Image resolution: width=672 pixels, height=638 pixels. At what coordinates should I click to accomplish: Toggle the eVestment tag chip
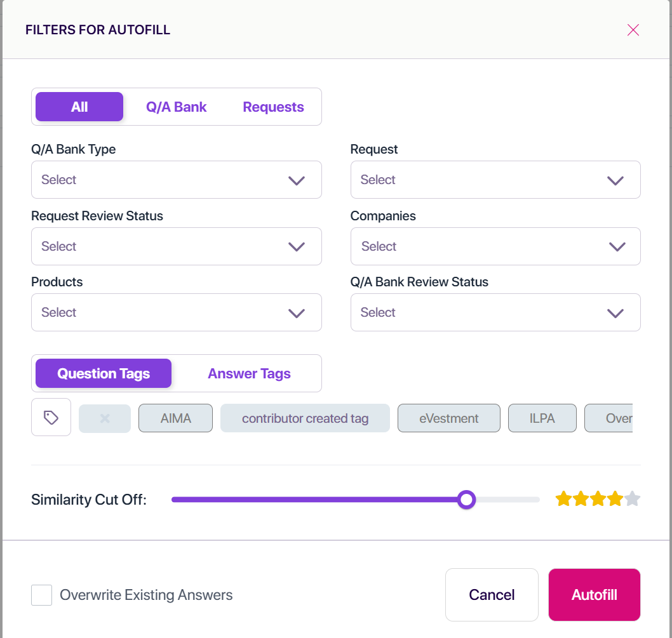[448, 418]
